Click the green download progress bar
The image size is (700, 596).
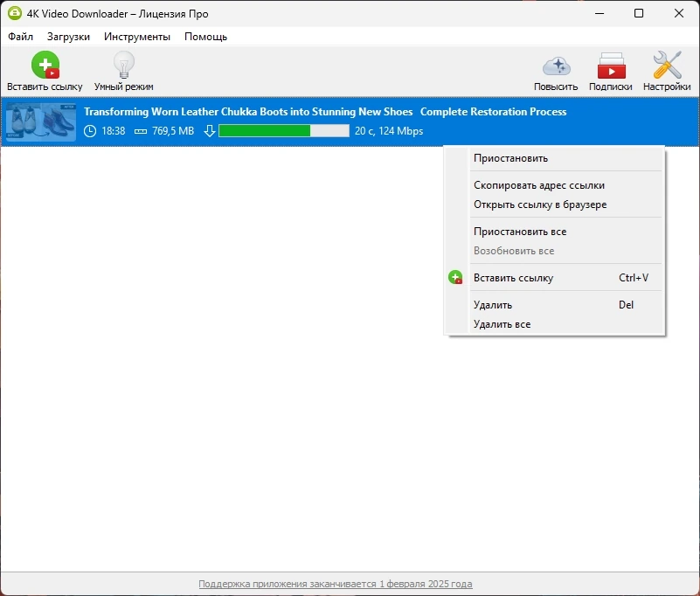(x=284, y=131)
